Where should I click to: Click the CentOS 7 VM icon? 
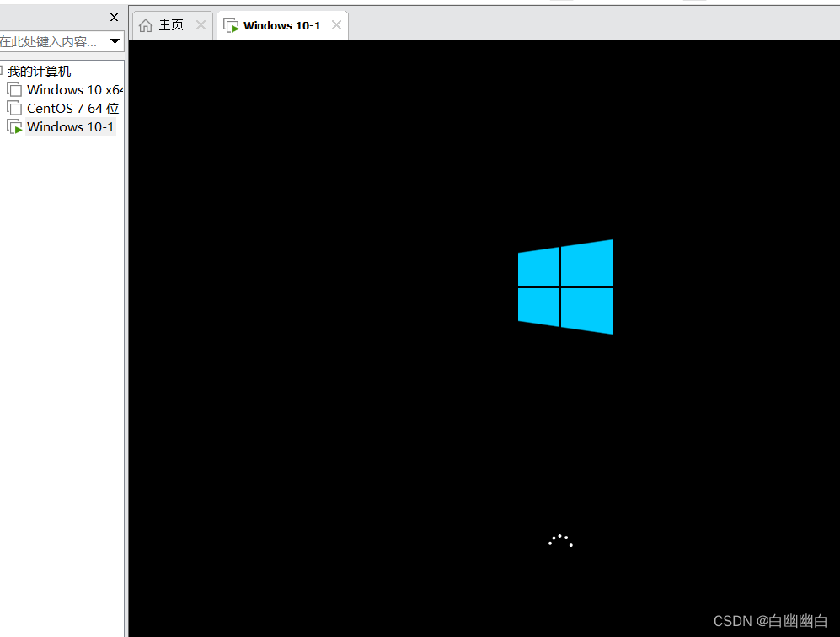14,108
